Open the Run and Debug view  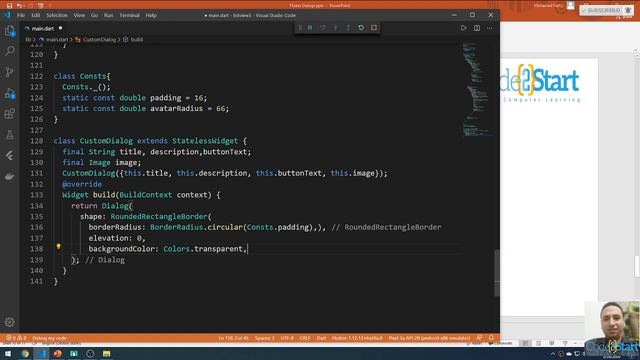(x=9, y=93)
